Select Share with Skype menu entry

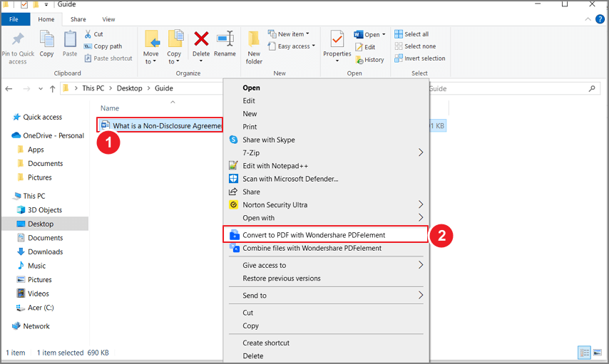coord(325,140)
